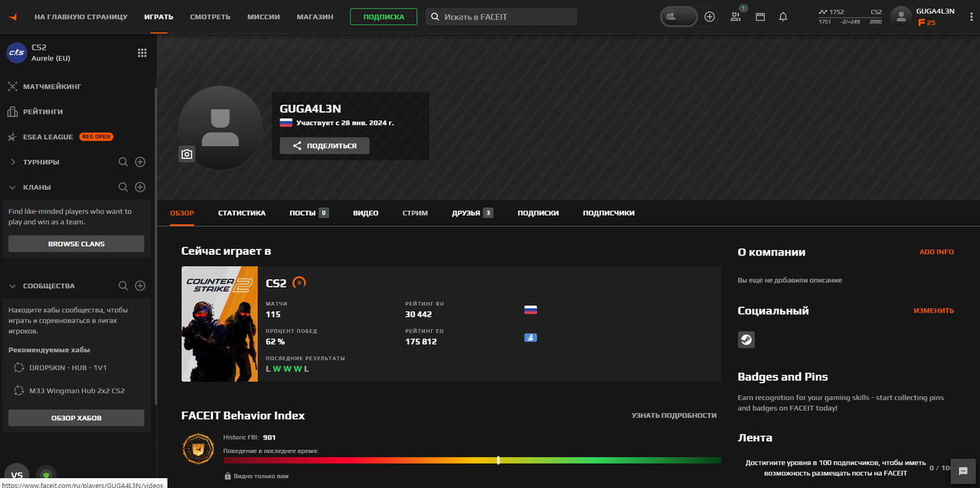Click the EU flag next to EU ranking
Viewport: 980px width, 488px height.
[x=531, y=337]
